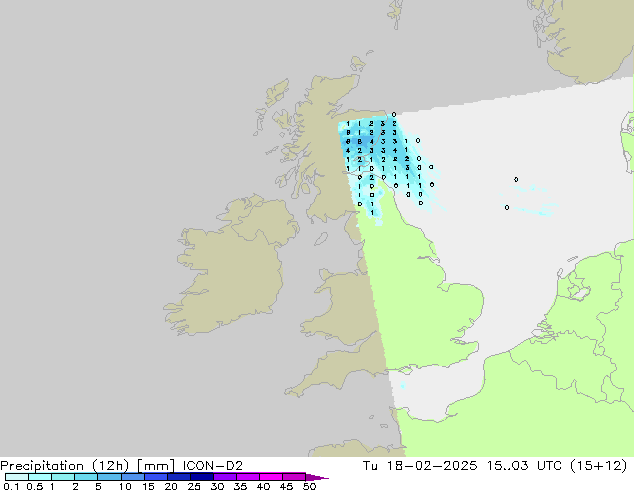
Task: Click the date "Tu 18-02-2025"
Action: coord(420,466)
